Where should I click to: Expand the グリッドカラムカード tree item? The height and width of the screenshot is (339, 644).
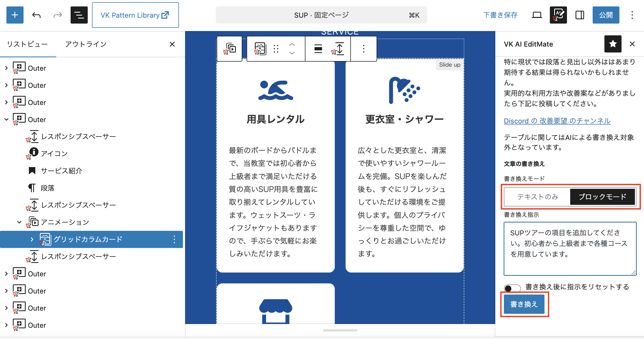point(32,239)
